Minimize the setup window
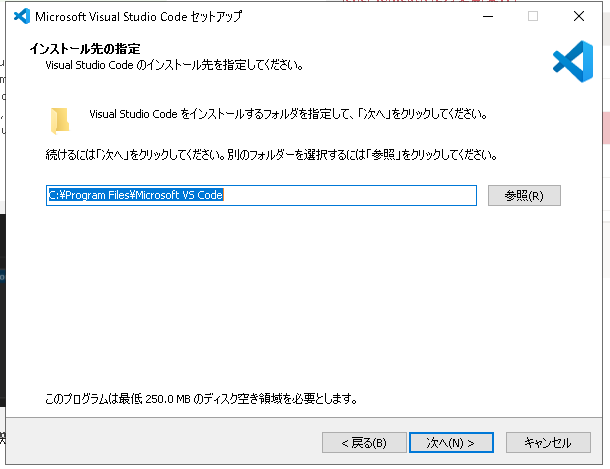Image resolution: width=610 pixels, height=469 pixels. pyautogui.click(x=488, y=16)
